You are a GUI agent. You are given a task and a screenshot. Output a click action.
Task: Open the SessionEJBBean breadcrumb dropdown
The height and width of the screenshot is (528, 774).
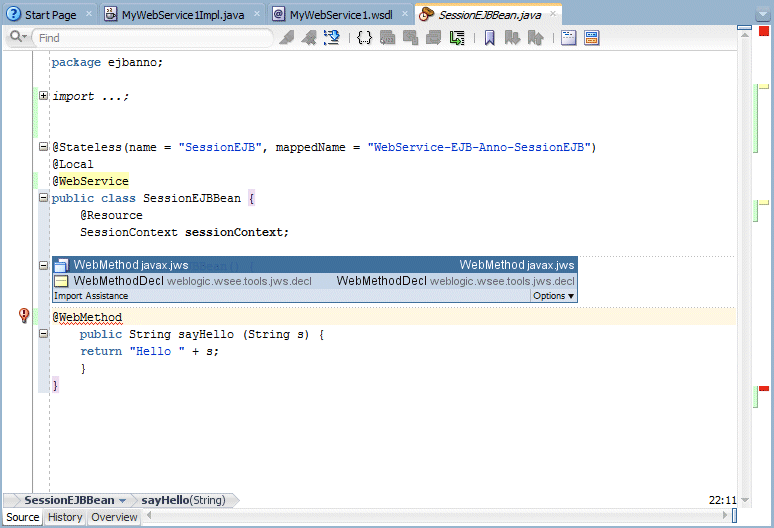tap(122, 501)
